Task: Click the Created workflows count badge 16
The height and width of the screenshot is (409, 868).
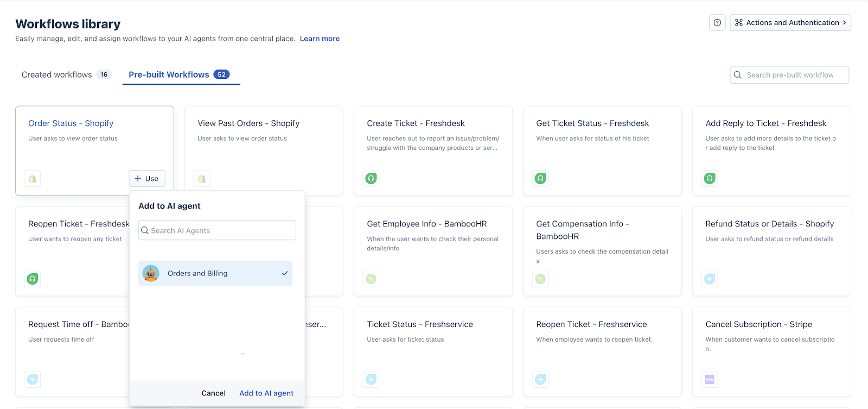Action: pos(104,75)
